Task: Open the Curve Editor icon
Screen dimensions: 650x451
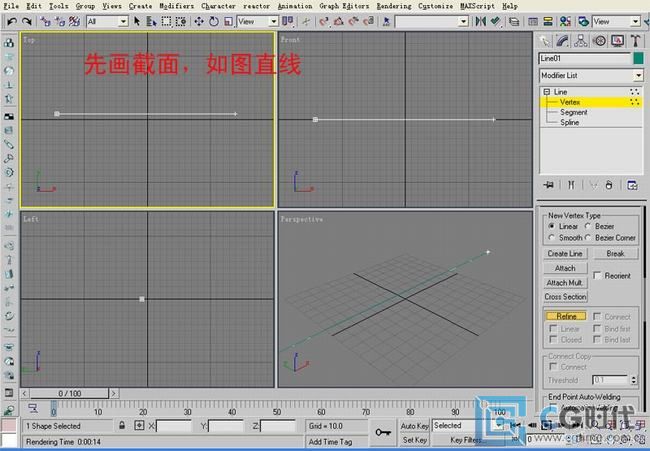Action: tap(533, 21)
